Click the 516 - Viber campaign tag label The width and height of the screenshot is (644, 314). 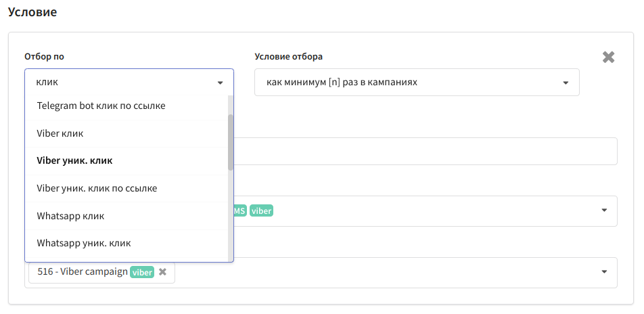[83, 271]
